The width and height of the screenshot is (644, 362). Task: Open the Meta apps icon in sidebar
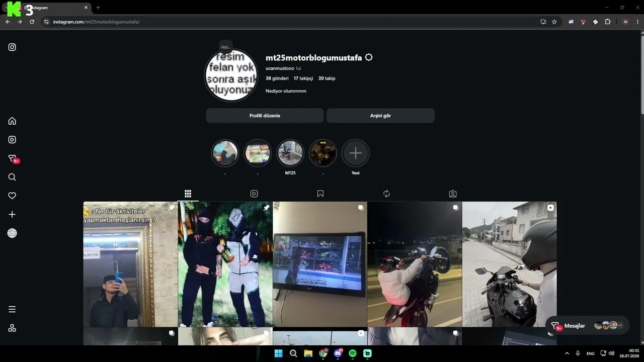point(12,328)
